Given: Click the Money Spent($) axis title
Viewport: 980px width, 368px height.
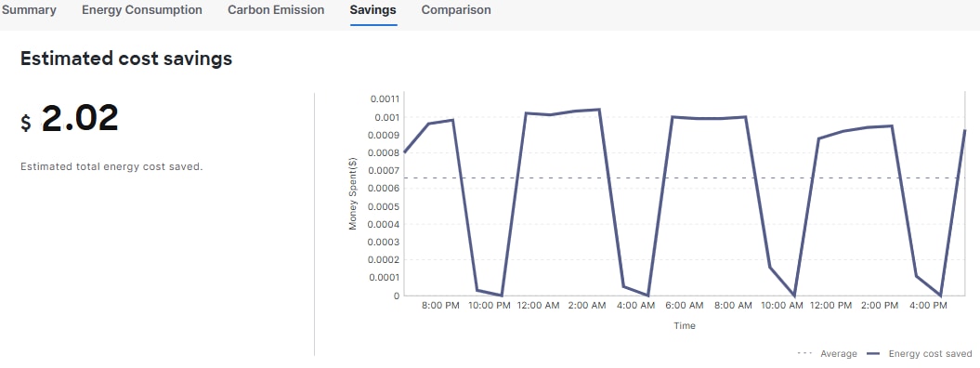Looking at the screenshot, I should 353,194.
